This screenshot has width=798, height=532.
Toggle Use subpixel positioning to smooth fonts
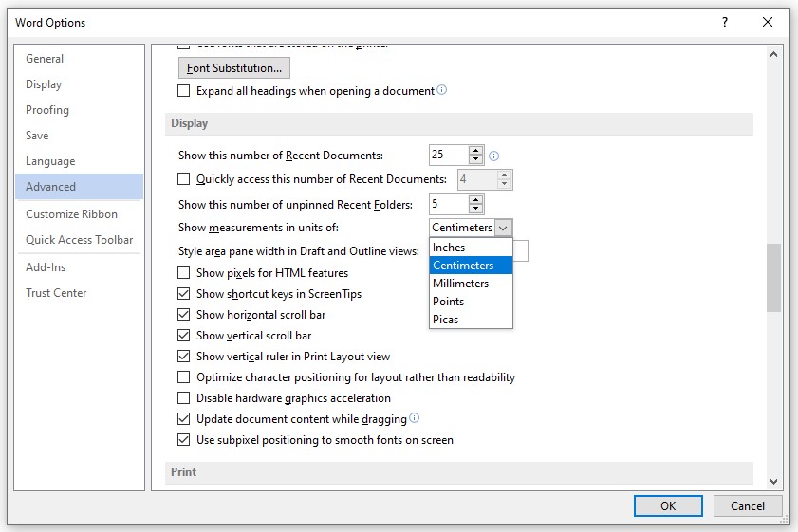pyautogui.click(x=183, y=440)
